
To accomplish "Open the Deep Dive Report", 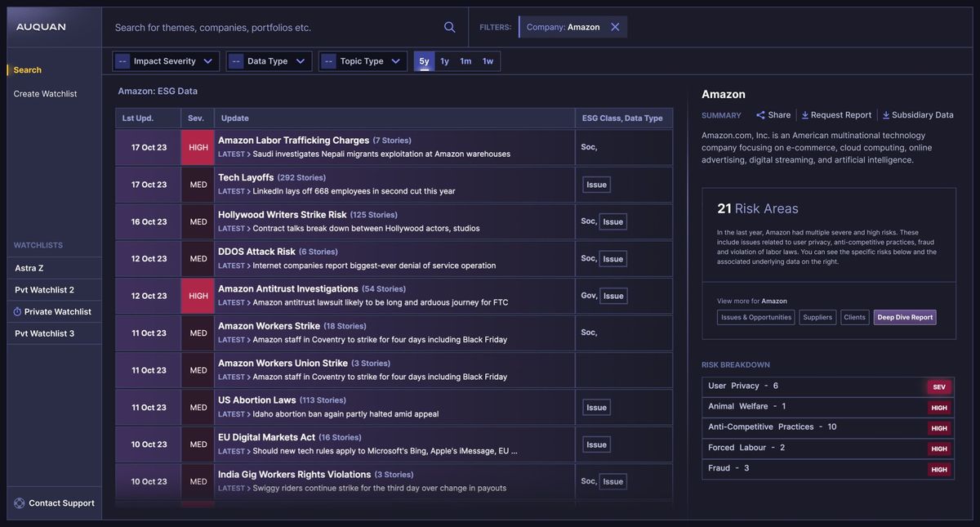I will (905, 317).
